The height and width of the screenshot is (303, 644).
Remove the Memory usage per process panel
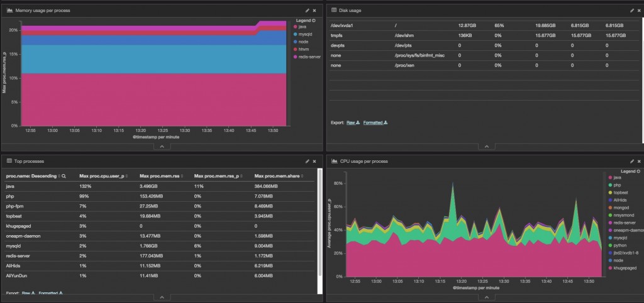(314, 11)
